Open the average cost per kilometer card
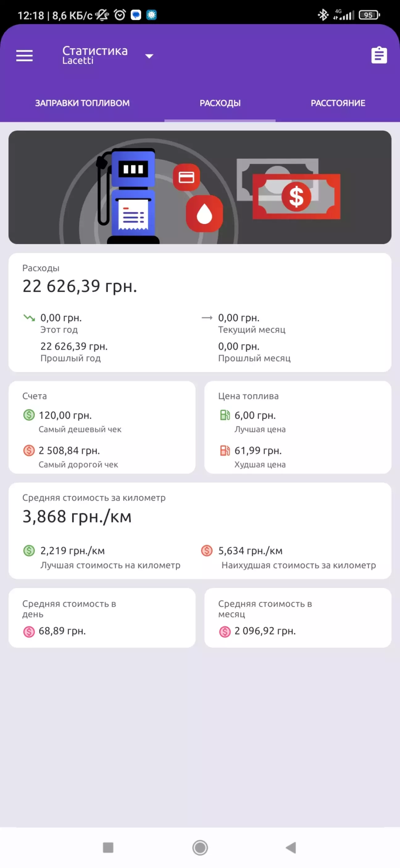This screenshot has width=400, height=868. coord(200,530)
